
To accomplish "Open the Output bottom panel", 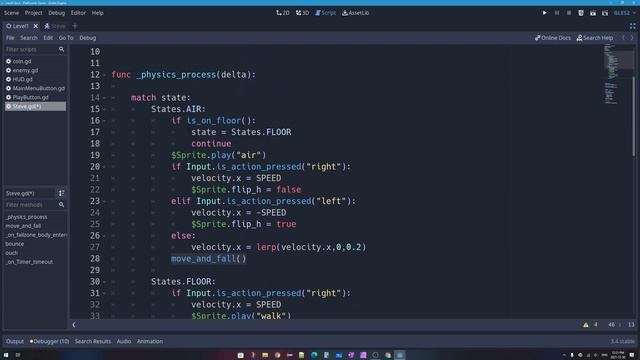I will click(15, 341).
